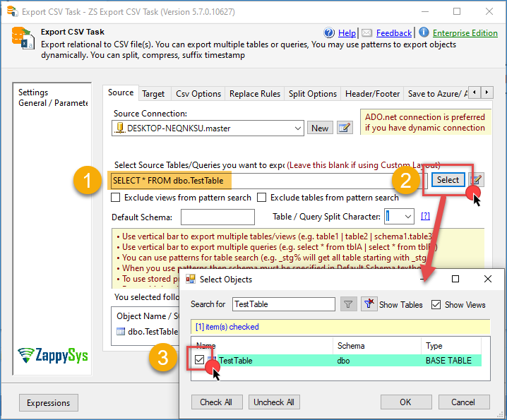
Task: Click Check All button
Action: pyautogui.click(x=216, y=402)
